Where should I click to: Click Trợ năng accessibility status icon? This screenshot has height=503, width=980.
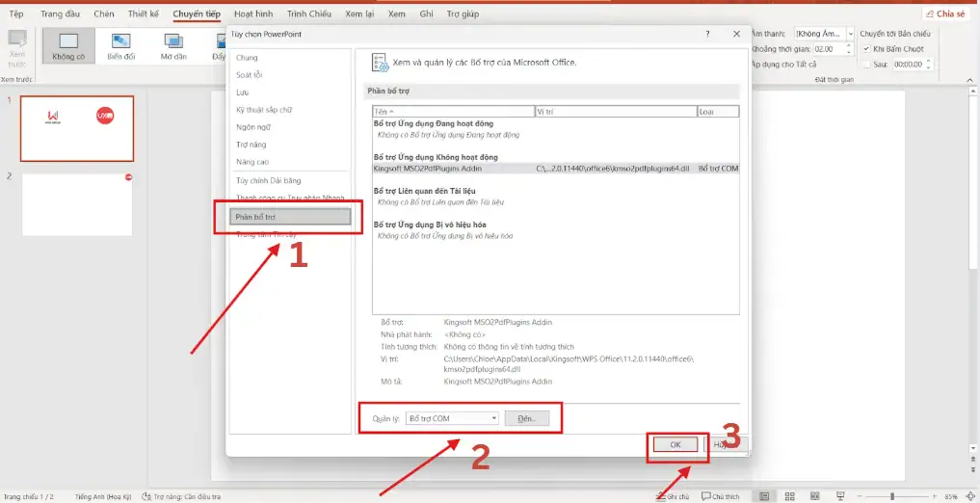(x=146, y=497)
